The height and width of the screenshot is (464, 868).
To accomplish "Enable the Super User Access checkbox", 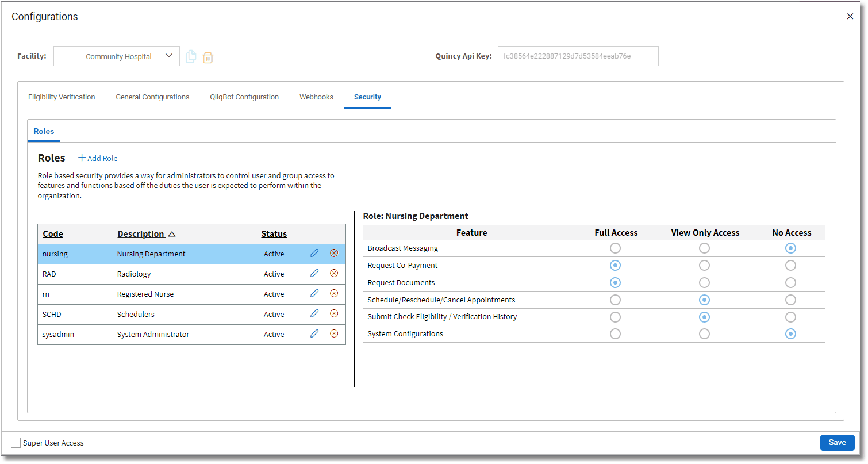I will [x=16, y=443].
